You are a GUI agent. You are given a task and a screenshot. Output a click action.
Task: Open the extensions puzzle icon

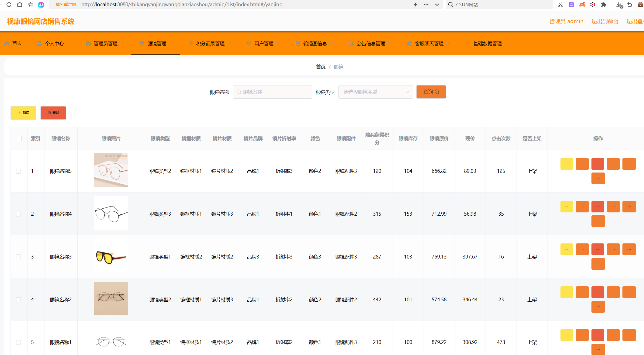point(604,5)
